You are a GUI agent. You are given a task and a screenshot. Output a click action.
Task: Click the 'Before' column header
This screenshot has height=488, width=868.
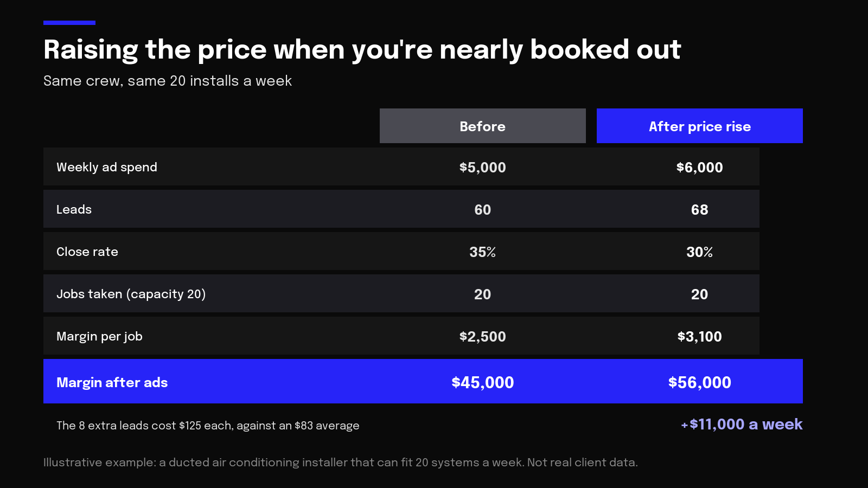point(482,126)
